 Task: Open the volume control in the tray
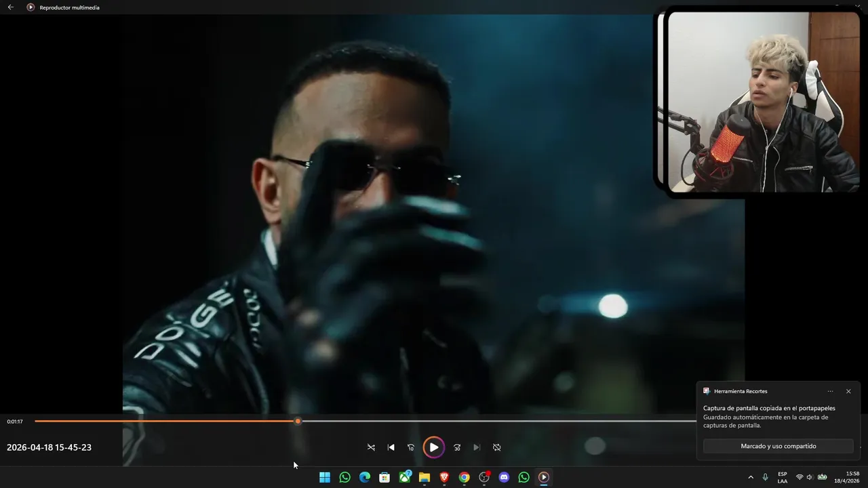click(x=810, y=477)
